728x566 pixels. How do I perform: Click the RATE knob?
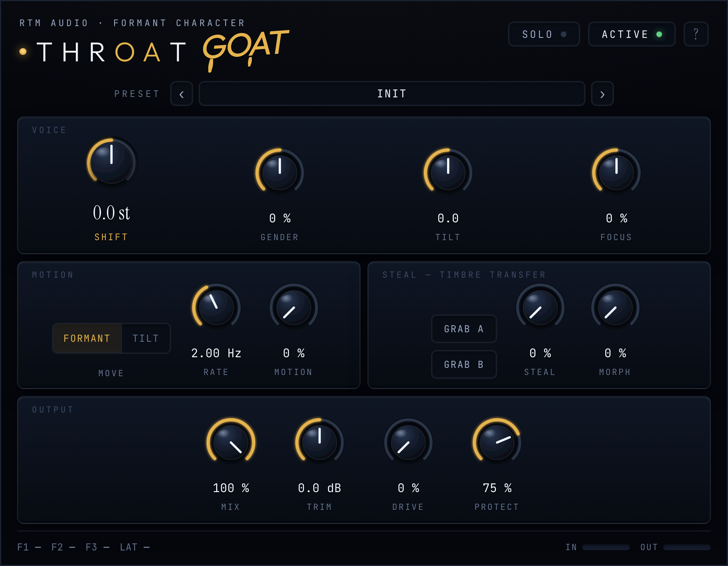click(216, 307)
